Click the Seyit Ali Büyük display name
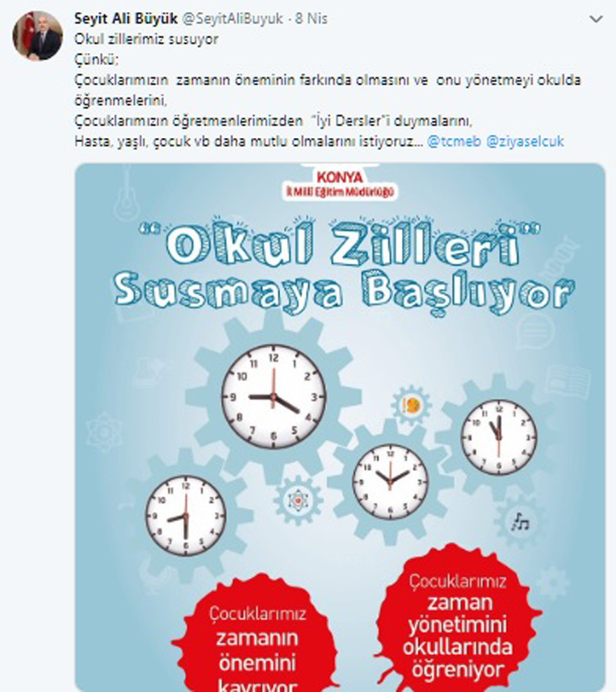The height and width of the screenshot is (692, 616). coord(126,18)
